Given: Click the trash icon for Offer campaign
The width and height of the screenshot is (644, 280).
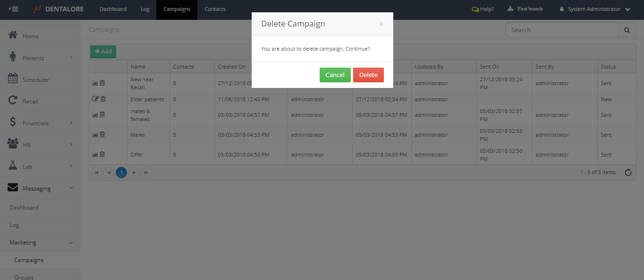Looking at the screenshot, I should (102, 155).
